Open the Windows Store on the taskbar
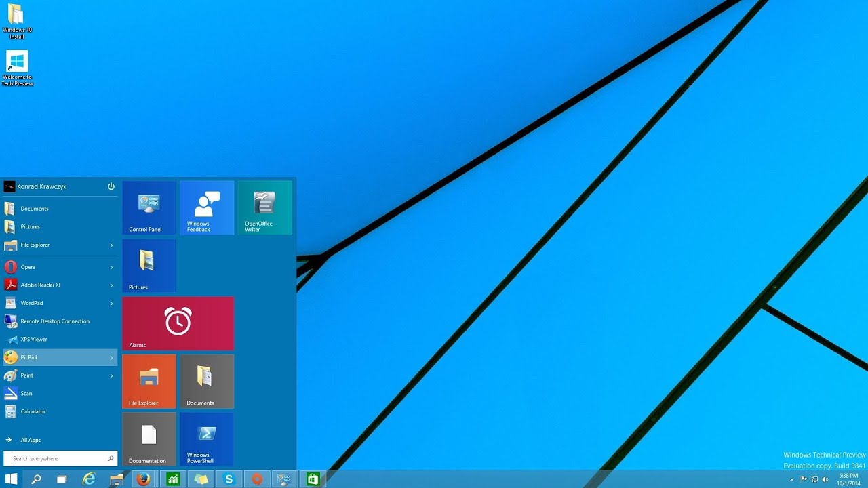The image size is (868, 488). tap(313, 479)
